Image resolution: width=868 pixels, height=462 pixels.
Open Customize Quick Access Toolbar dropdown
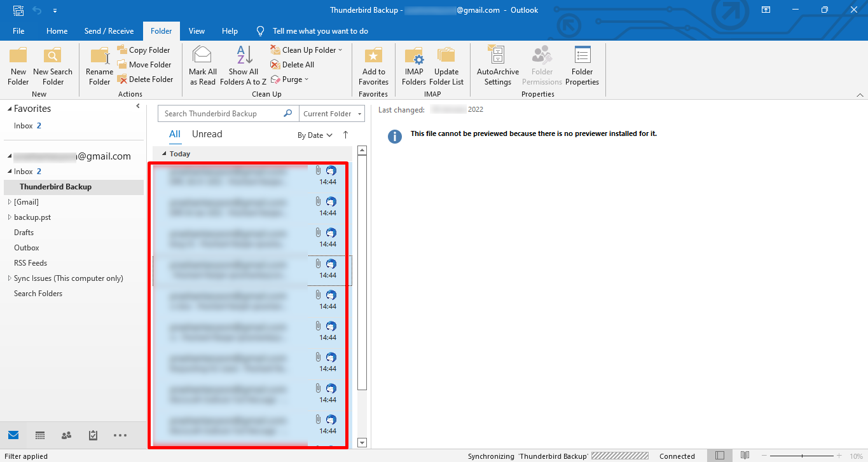click(x=55, y=10)
